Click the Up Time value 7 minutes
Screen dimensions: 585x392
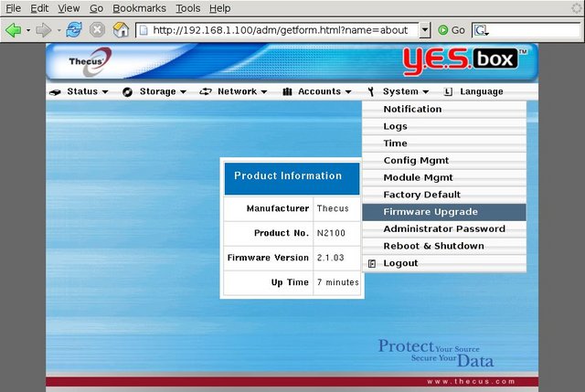pos(338,282)
